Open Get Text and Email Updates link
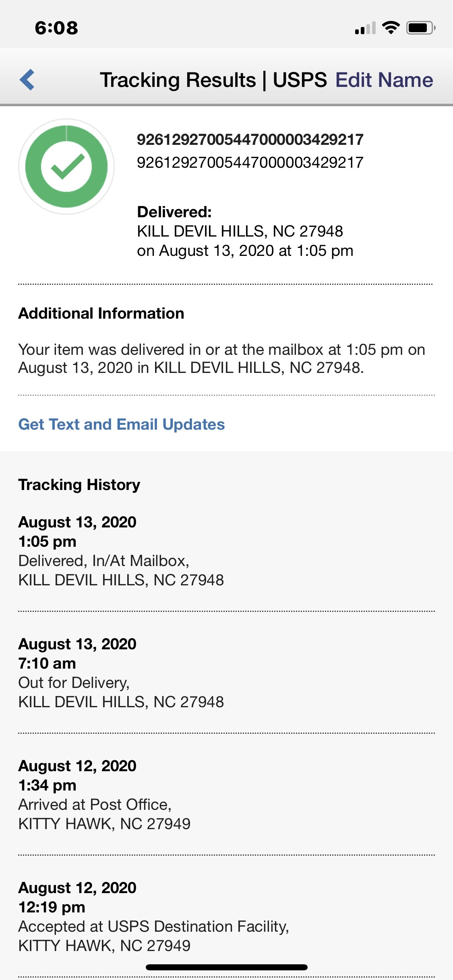Screen dimensions: 453x980 [122, 424]
